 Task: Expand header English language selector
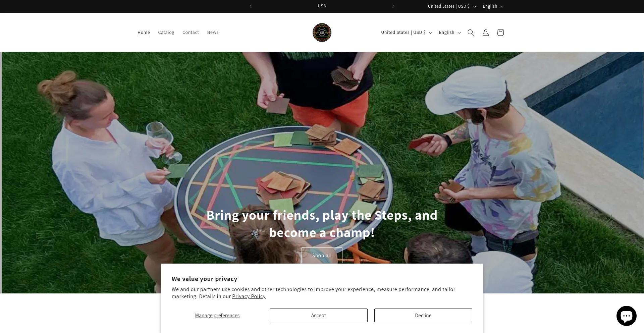coord(449,33)
